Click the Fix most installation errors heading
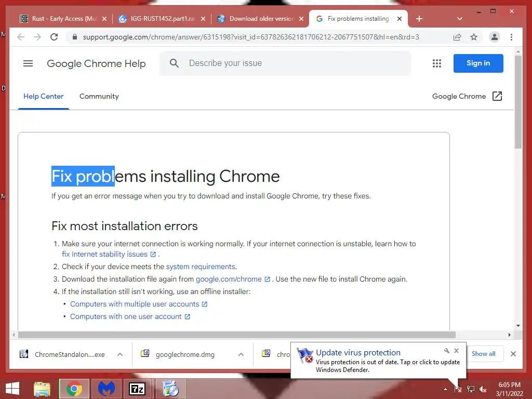This screenshot has width=532, height=399. click(x=125, y=226)
